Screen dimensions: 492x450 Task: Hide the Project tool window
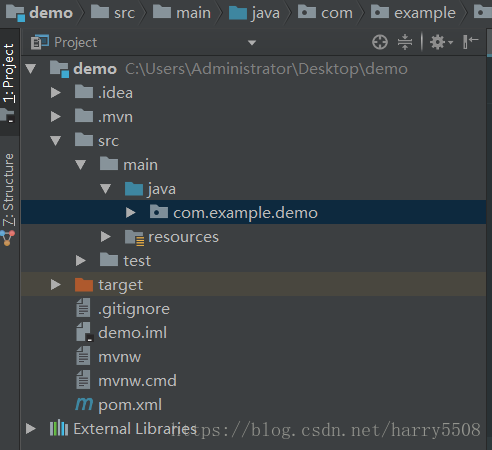470,42
